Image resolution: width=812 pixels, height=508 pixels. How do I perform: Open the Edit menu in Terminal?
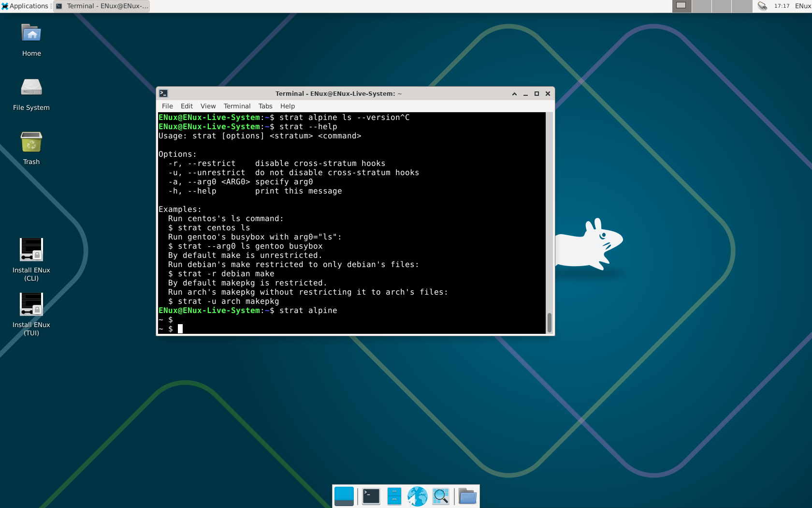187,106
